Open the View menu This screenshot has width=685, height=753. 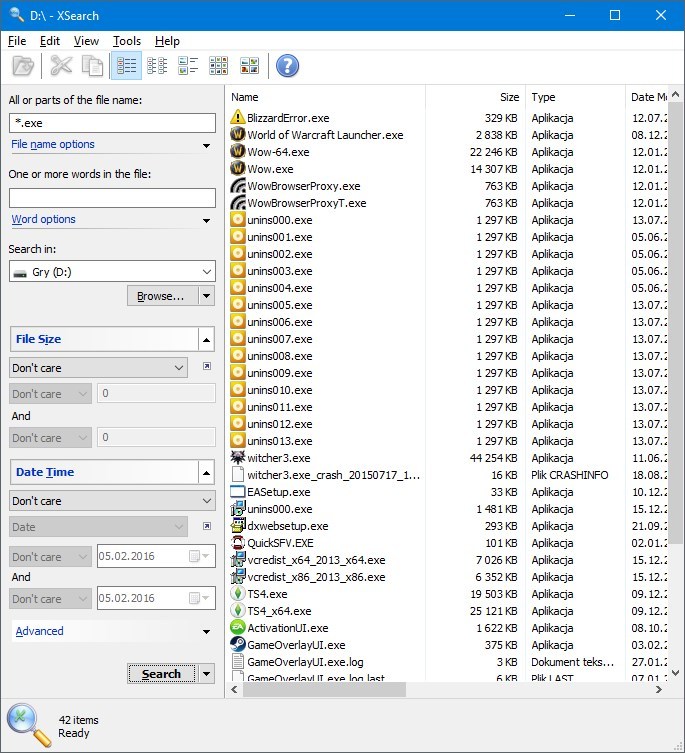(x=86, y=41)
